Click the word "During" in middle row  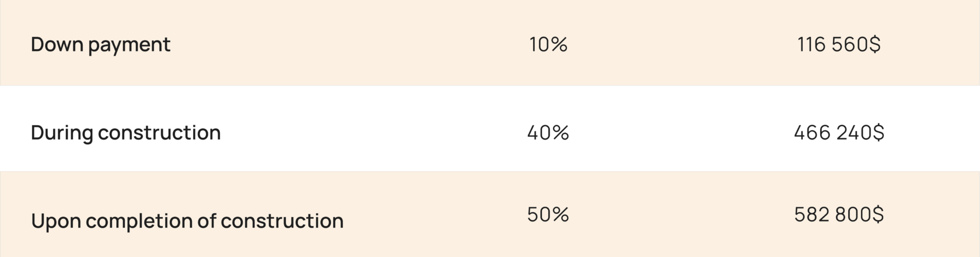62,133
